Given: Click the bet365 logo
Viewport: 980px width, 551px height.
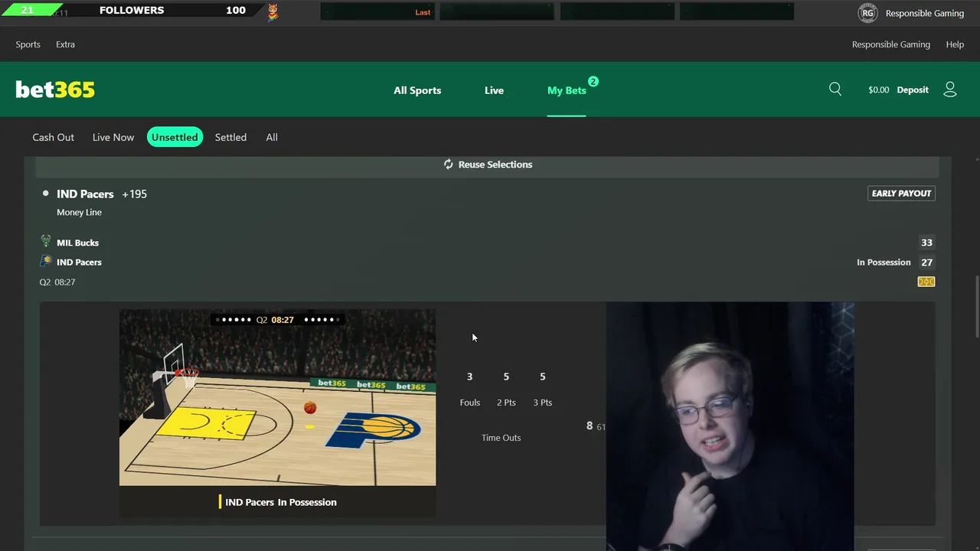Looking at the screenshot, I should click(55, 90).
